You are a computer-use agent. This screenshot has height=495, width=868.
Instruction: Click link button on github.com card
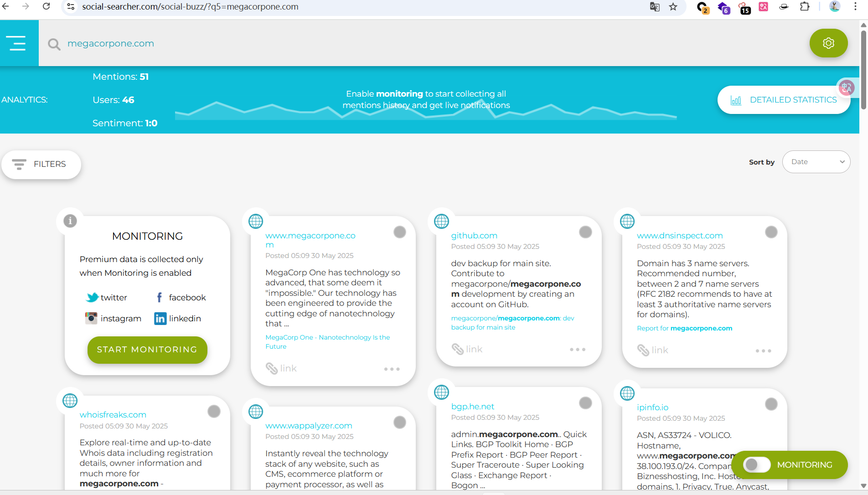tap(467, 349)
